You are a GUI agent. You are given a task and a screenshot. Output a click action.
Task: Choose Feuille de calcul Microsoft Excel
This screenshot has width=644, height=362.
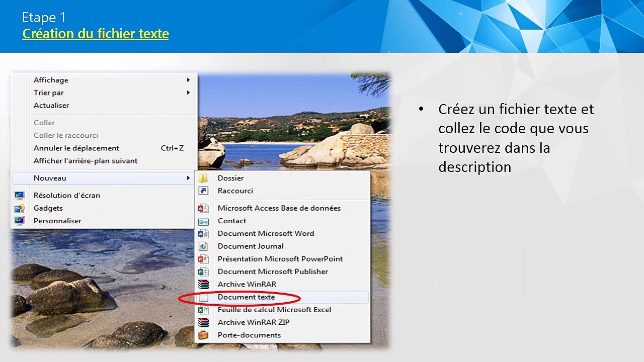pyautogui.click(x=282, y=310)
